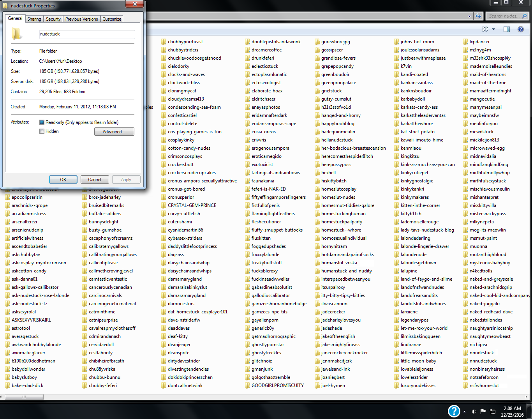The width and height of the screenshot is (532, 419).
Task: Select the cielodorky folder icon
Action: point(164,66)
